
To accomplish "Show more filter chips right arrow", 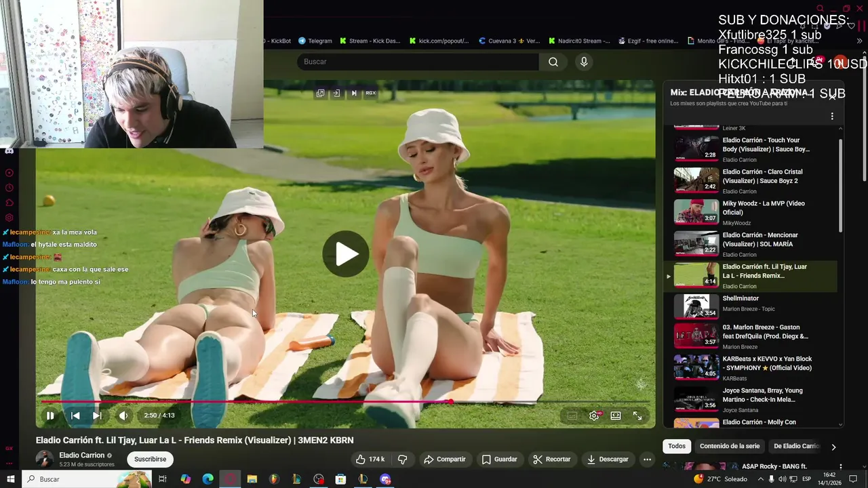I will [833, 447].
